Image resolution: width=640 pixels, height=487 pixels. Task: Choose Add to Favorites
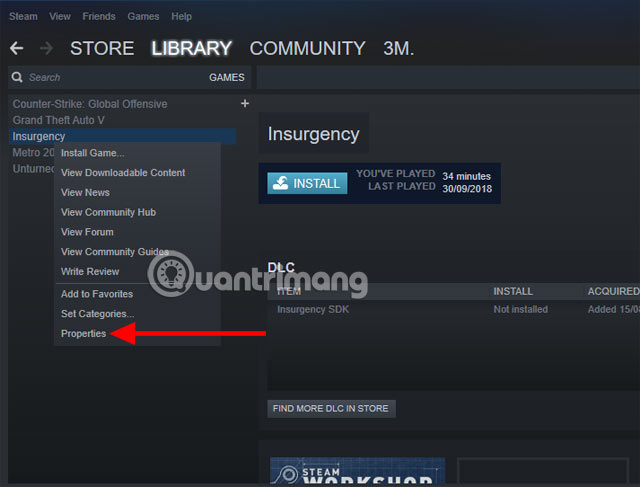pos(137,294)
